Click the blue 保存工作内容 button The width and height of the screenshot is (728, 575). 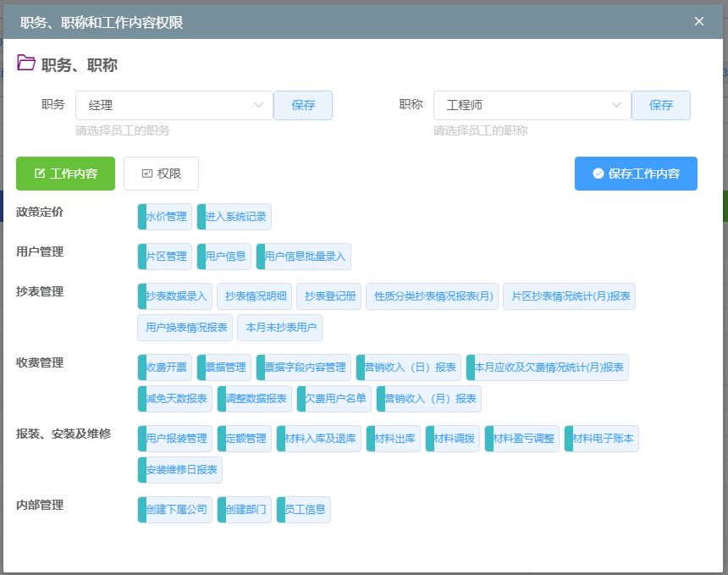tap(636, 174)
